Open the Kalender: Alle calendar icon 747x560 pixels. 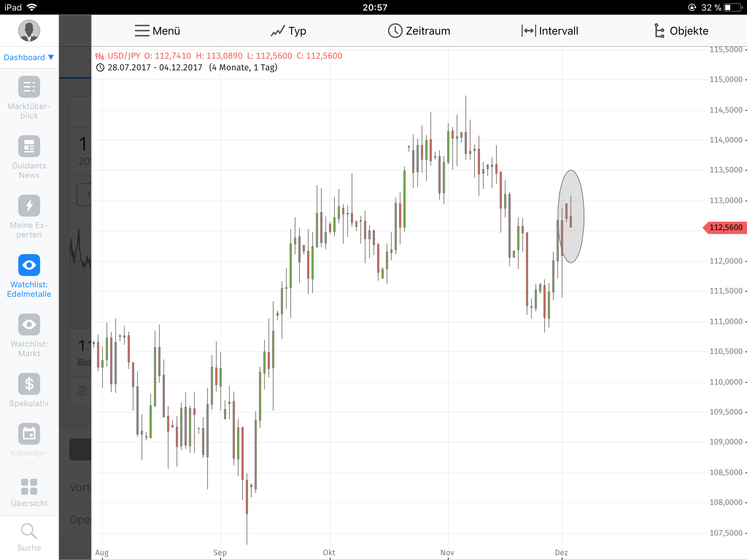29,433
